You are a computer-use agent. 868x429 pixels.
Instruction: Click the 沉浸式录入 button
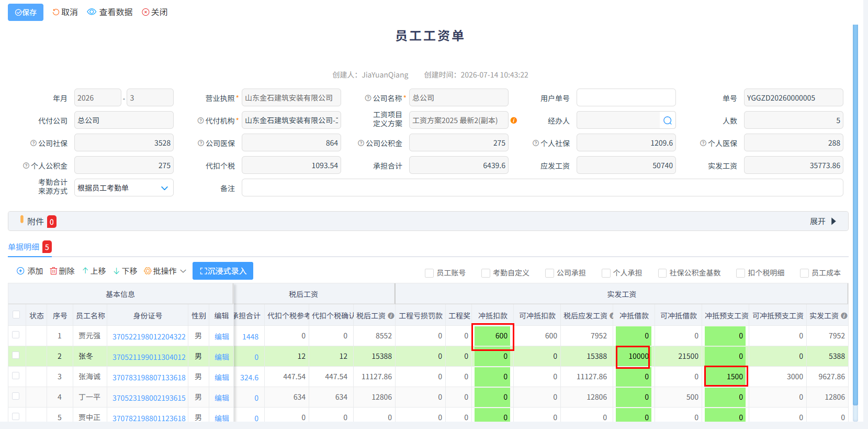coord(223,271)
